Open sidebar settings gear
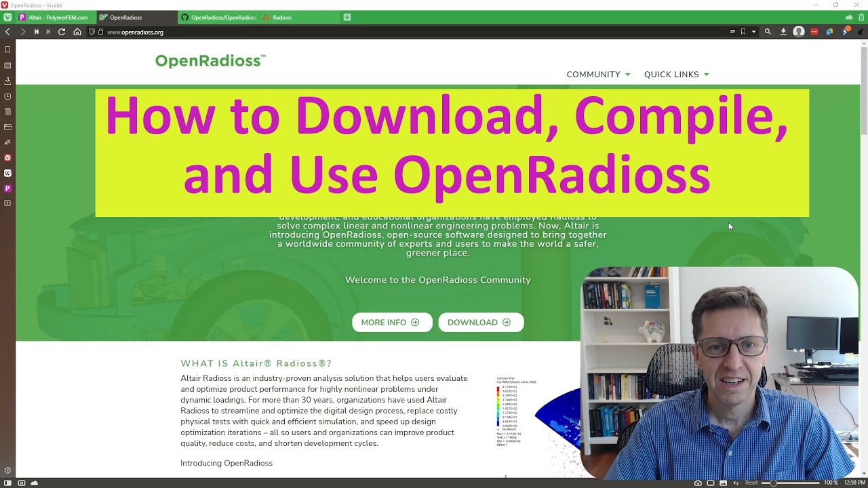The height and width of the screenshot is (488, 868). (7, 470)
